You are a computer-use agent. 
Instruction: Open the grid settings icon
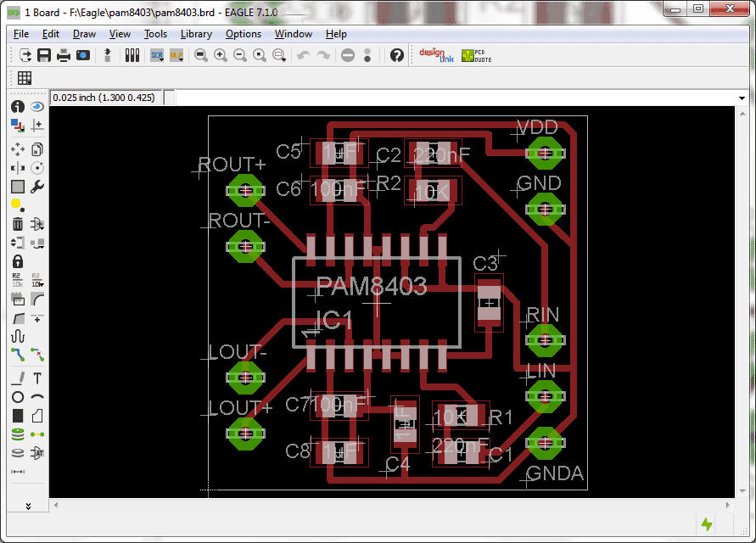pos(25,77)
